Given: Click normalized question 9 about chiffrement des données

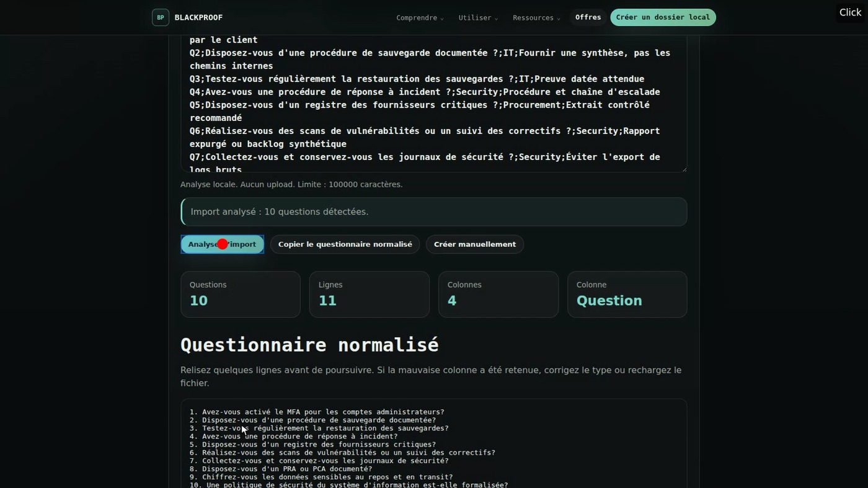Looking at the screenshot, I should [x=321, y=477].
